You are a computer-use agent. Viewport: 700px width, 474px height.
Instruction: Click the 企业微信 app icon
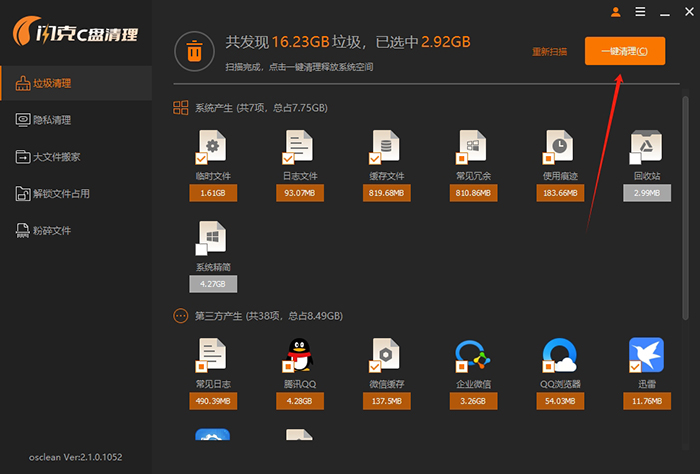pyautogui.click(x=473, y=355)
